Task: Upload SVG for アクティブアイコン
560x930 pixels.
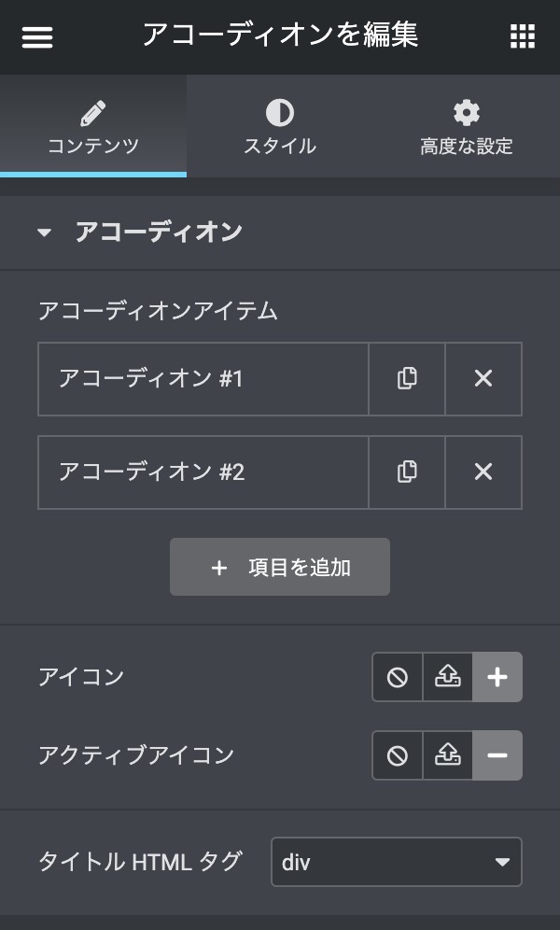Action: (448, 755)
